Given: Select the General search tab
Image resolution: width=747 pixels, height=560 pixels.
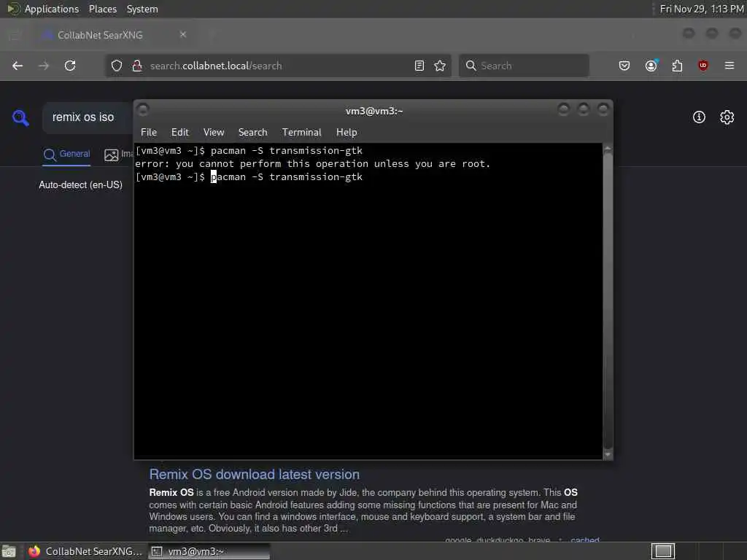Looking at the screenshot, I should [66, 155].
